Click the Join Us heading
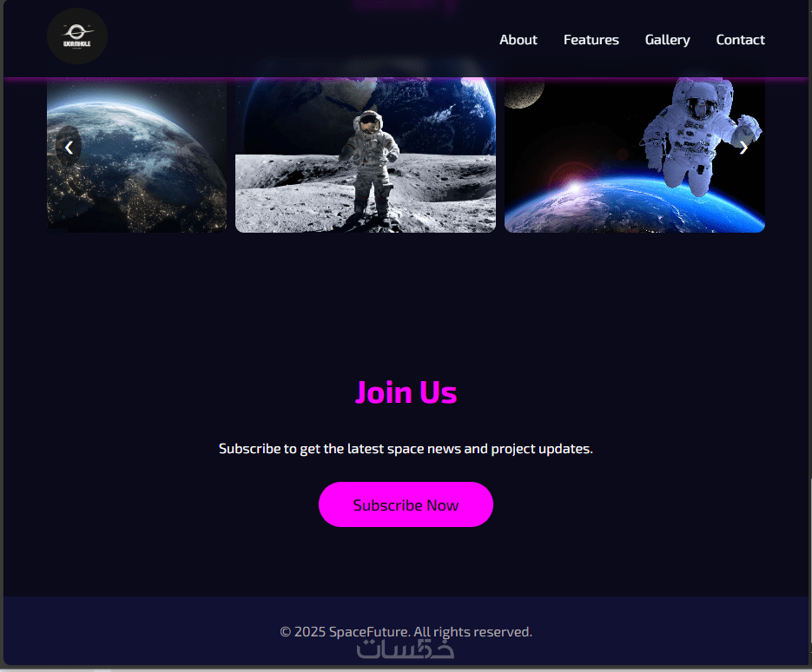 click(x=406, y=392)
